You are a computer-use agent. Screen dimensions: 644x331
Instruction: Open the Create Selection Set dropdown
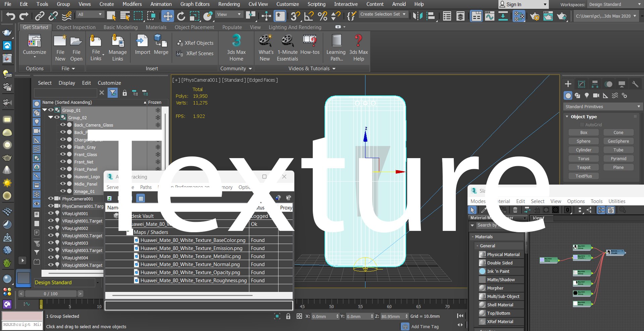(x=383, y=14)
